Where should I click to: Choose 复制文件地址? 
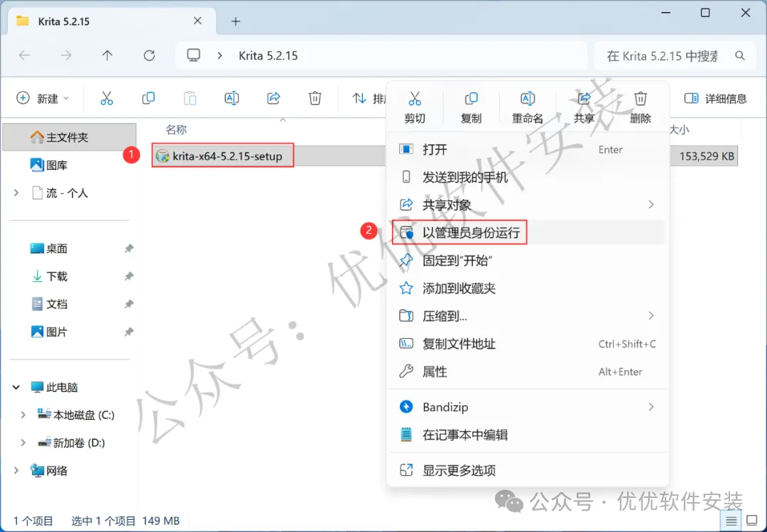pos(528,344)
